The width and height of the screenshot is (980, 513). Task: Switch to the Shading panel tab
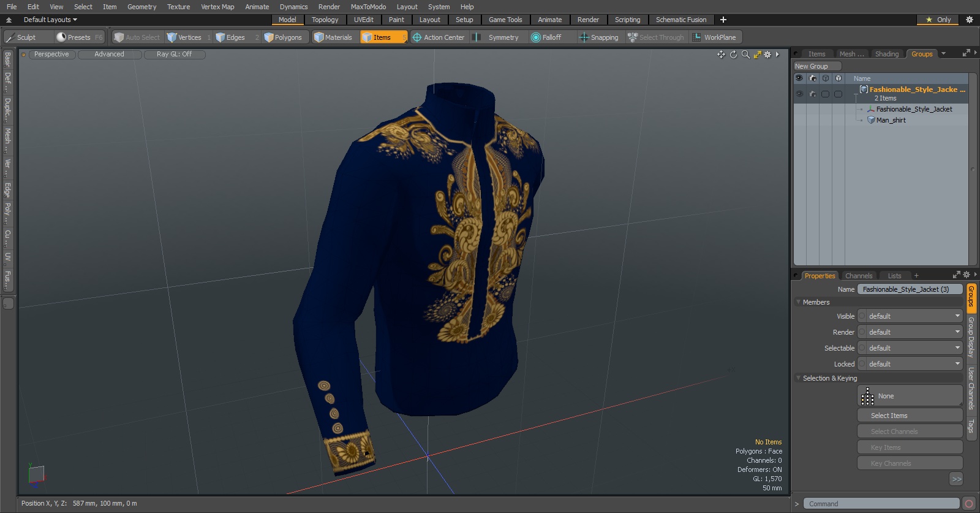coord(886,54)
